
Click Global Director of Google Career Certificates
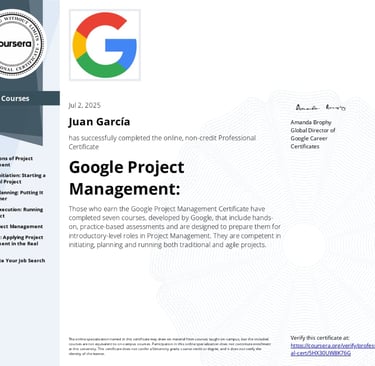[x=313, y=138]
